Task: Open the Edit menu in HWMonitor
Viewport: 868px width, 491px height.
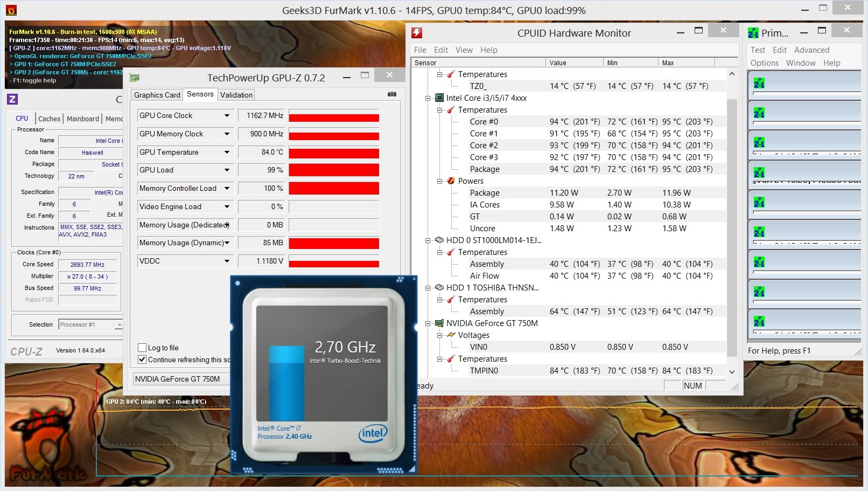Action: pos(441,50)
